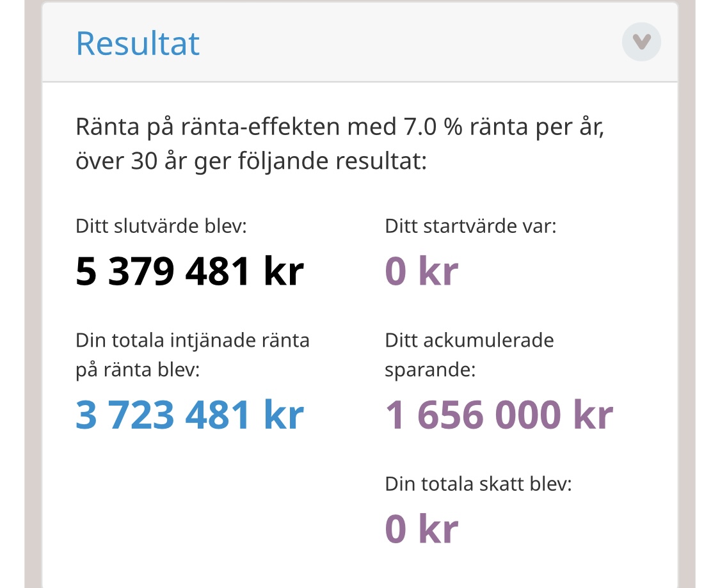Screen dimensions: 720x588
Task: Click the 0 kr total tax value
Action: 421,529
